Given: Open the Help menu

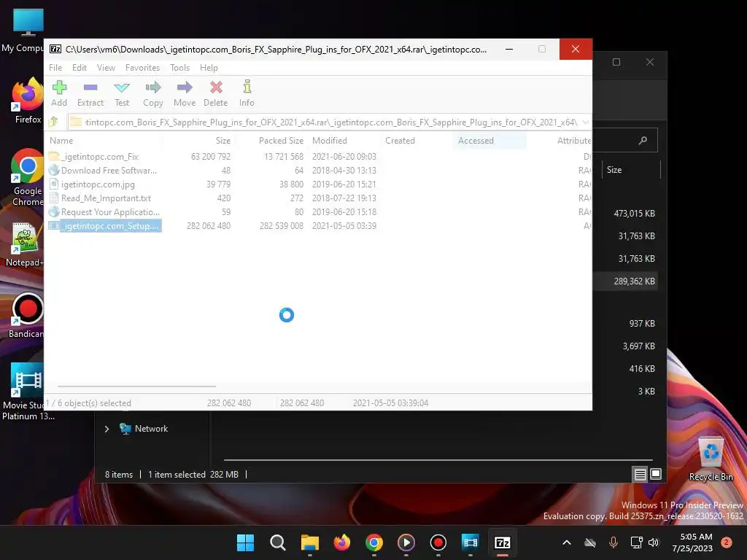Looking at the screenshot, I should 209,68.
